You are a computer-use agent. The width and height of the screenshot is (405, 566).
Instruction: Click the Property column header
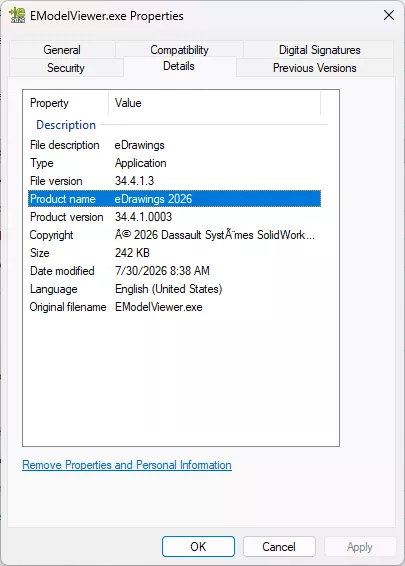[x=66, y=103]
